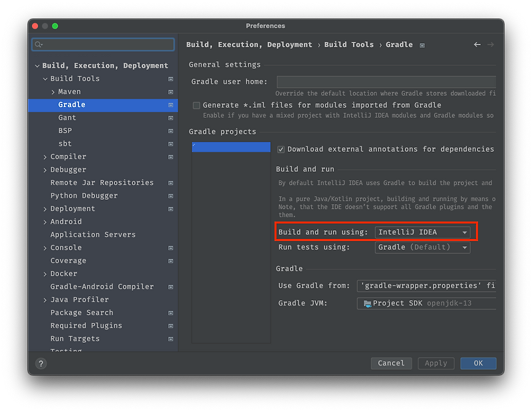Click the help icon in bottom-left corner
The height and width of the screenshot is (412, 532).
(x=41, y=364)
